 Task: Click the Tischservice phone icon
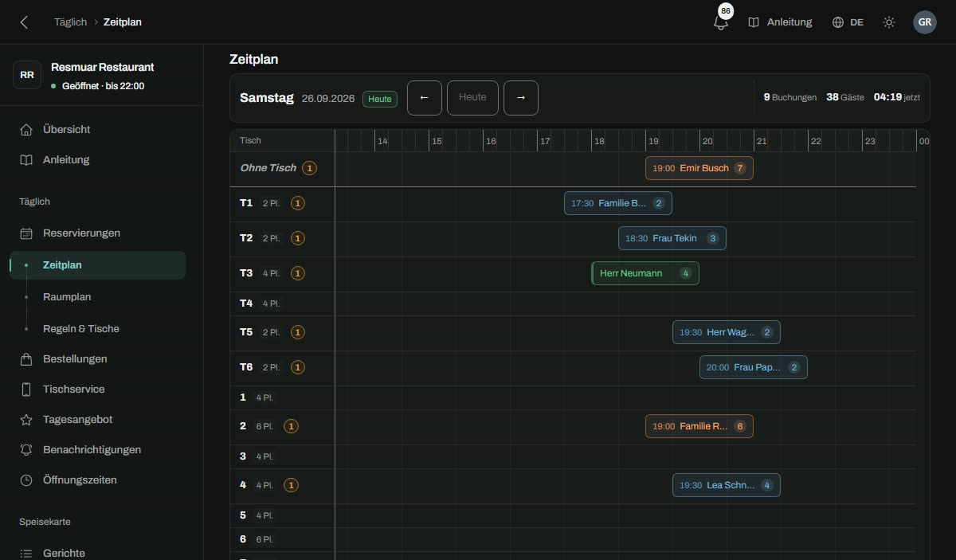pyautogui.click(x=26, y=390)
